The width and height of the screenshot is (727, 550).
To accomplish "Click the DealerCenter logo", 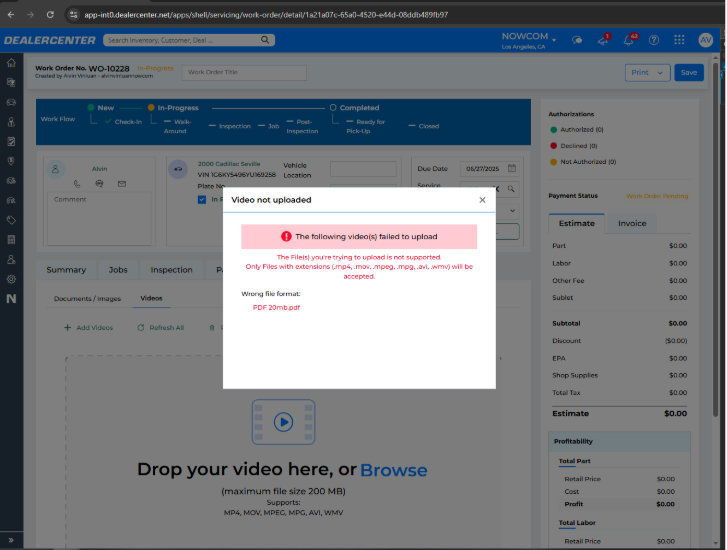I will coord(50,40).
